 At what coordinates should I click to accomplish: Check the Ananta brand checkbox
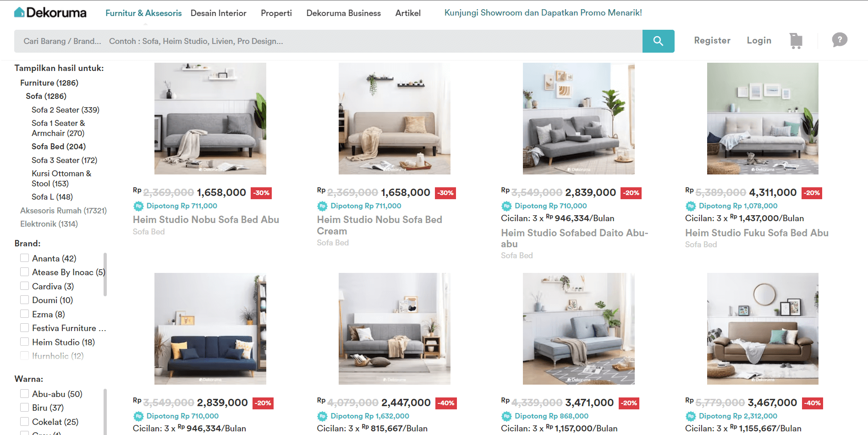coord(25,258)
